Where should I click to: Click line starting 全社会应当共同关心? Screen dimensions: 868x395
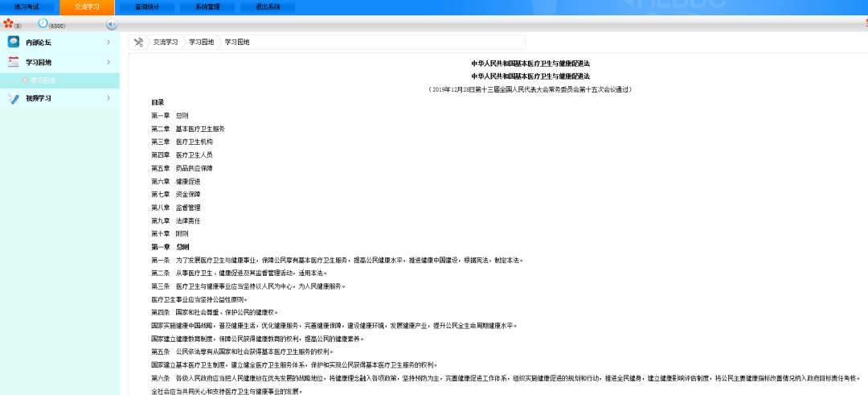[227, 391]
